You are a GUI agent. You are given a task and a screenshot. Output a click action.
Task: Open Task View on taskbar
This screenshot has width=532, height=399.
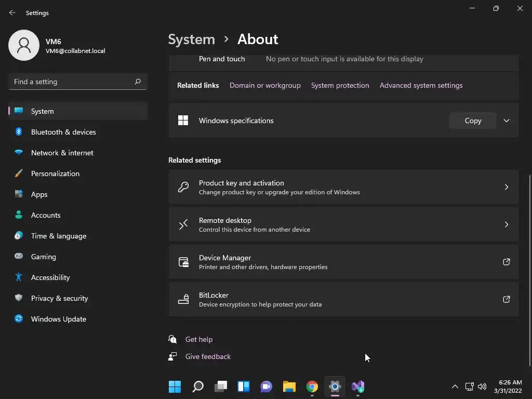point(221,387)
